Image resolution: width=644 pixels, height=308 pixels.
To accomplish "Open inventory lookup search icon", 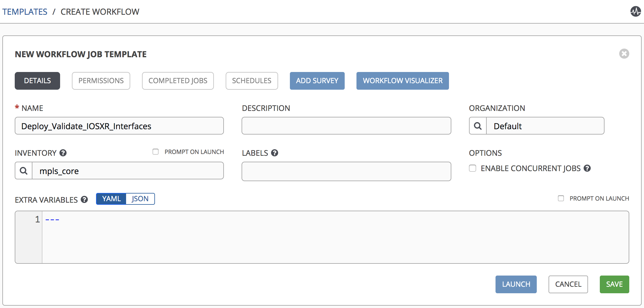I will click(24, 171).
